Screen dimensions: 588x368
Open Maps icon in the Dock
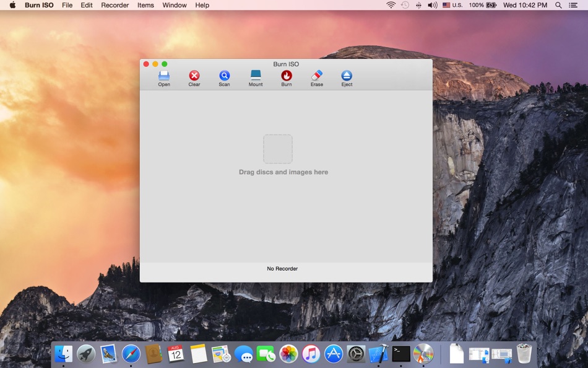pyautogui.click(x=221, y=354)
